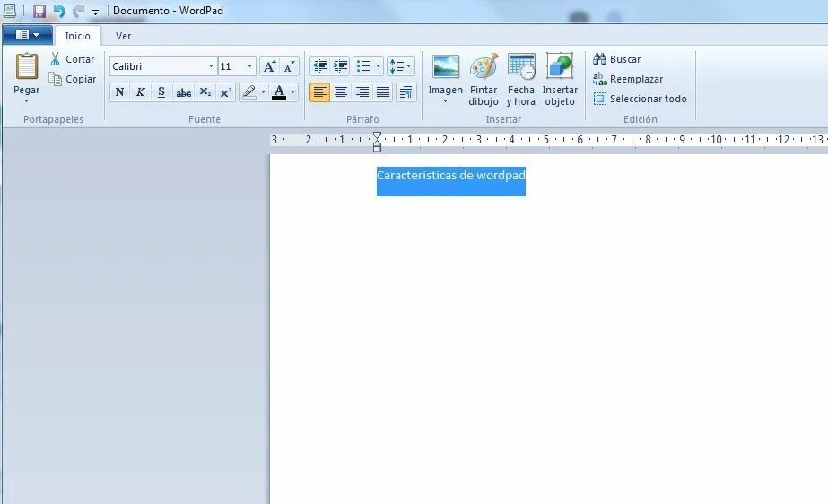Open the font family dropdown arrow
828x504 pixels.
coord(211,66)
